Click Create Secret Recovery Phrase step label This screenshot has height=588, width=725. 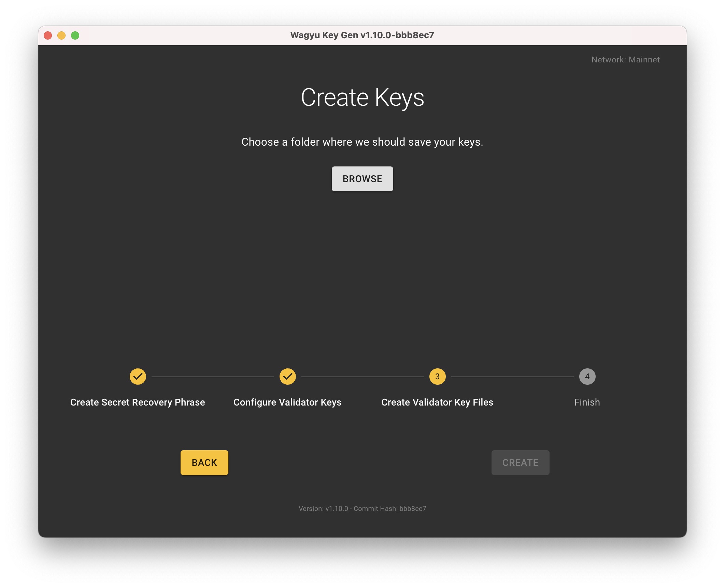point(138,402)
